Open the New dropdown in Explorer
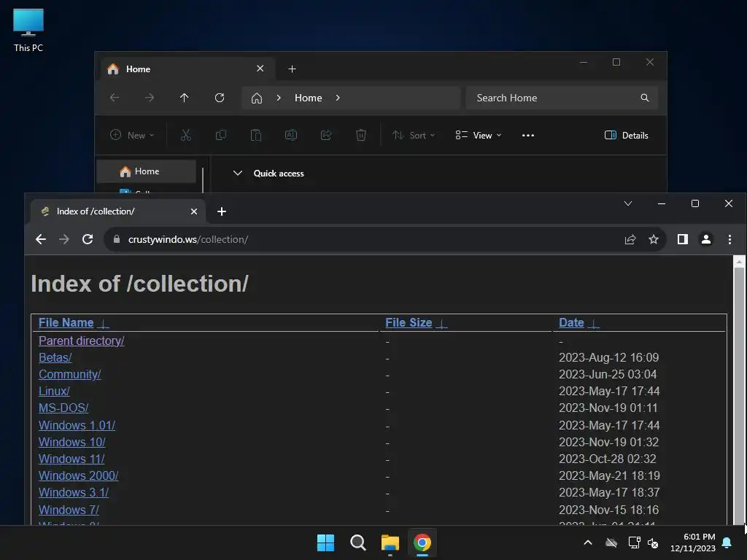 pos(132,135)
